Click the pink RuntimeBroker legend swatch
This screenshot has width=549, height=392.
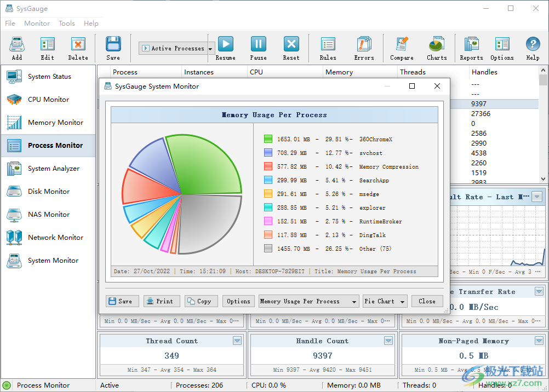coord(268,221)
